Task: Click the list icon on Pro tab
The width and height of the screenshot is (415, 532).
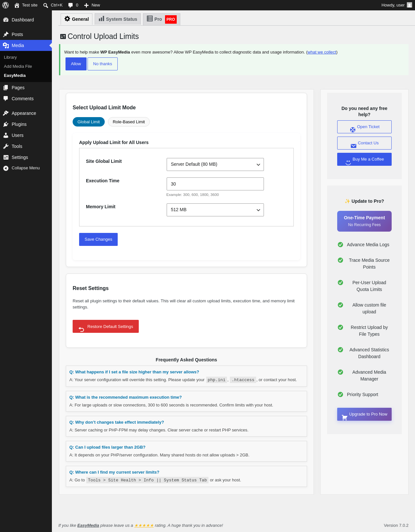Action: click(150, 19)
